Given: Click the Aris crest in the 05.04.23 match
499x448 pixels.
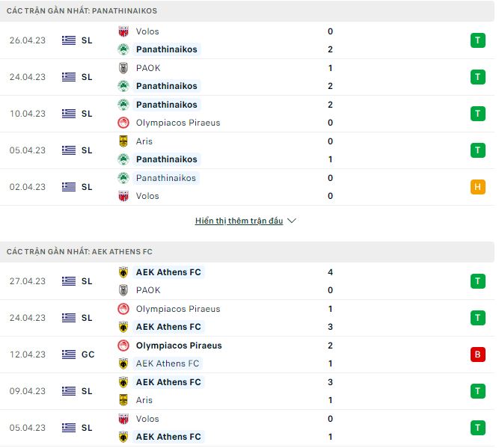Looking at the screenshot, I should point(123,141).
